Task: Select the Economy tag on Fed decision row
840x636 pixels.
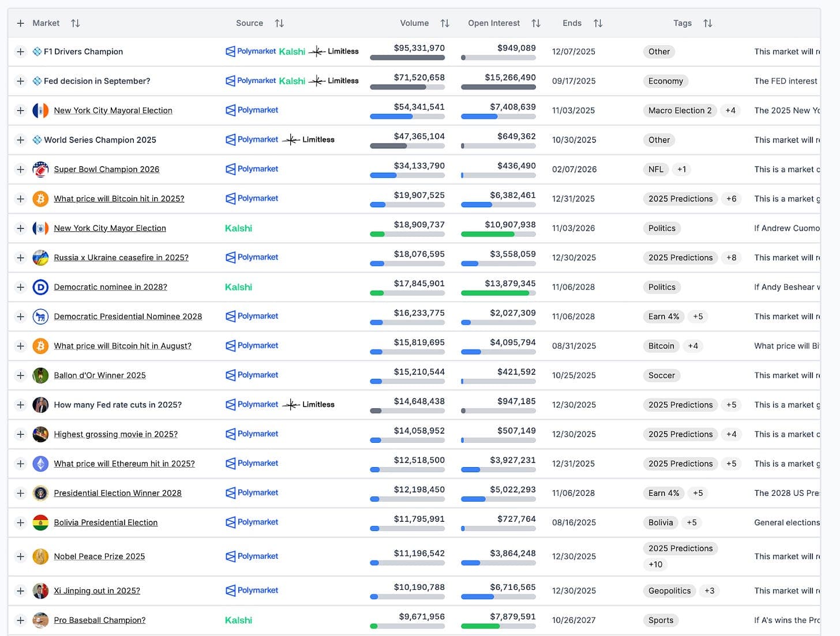Action: [x=666, y=81]
